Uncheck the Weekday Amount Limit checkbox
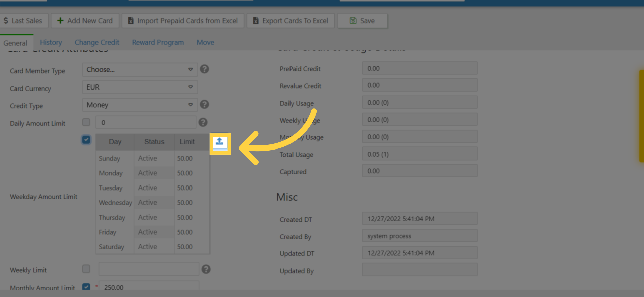This screenshot has width=644, height=297. [x=86, y=140]
